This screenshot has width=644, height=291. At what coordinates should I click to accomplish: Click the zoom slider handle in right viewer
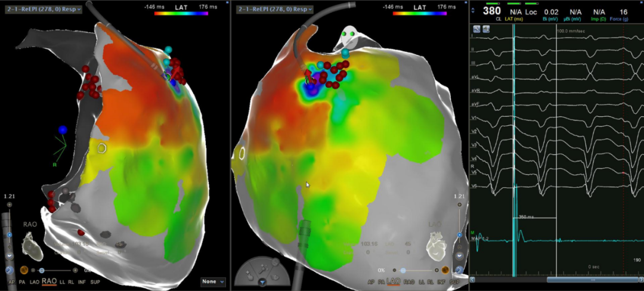click(x=460, y=235)
